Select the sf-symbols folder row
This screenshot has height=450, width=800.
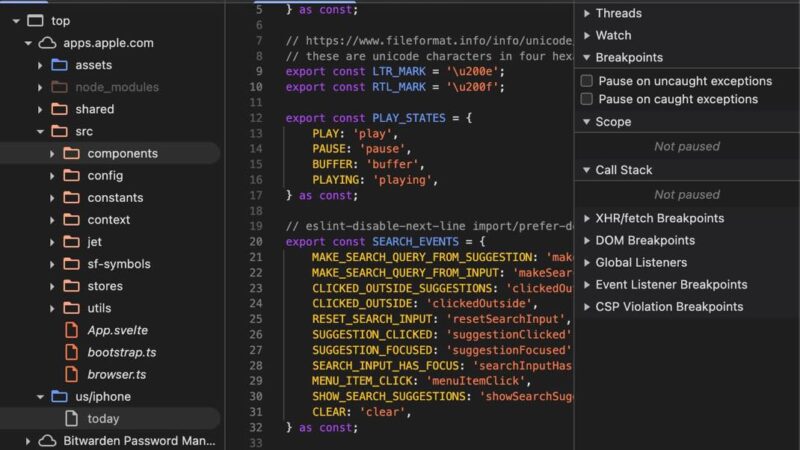click(x=110, y=264)
